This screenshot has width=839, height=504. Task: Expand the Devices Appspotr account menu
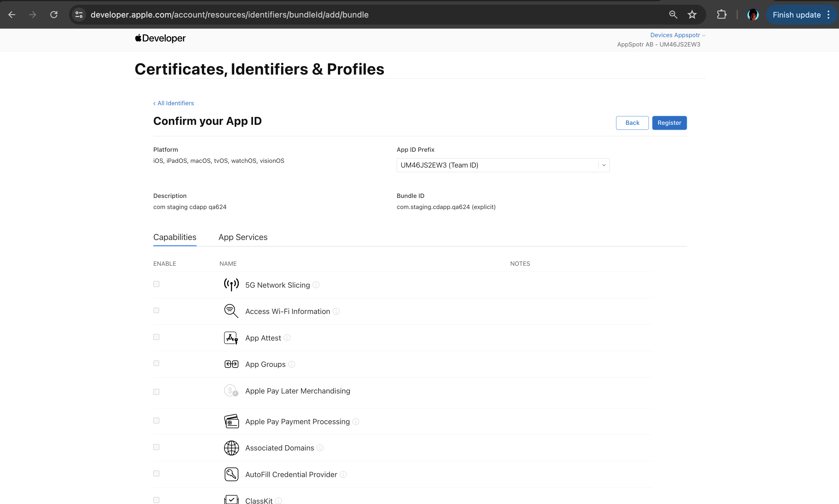coord(678,35)
